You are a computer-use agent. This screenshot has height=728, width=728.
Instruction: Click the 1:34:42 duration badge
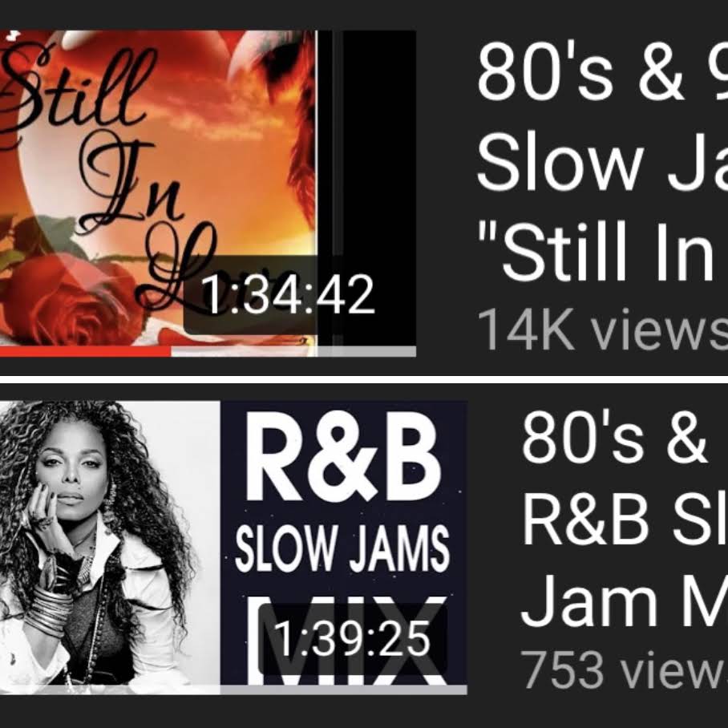[x=288, y=295]
